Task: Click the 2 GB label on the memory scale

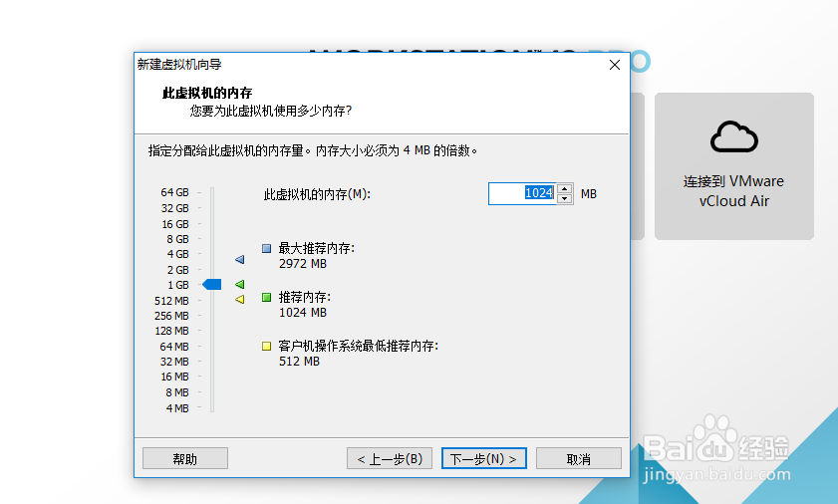Action: pyautogui.click(x=177, y=270)
